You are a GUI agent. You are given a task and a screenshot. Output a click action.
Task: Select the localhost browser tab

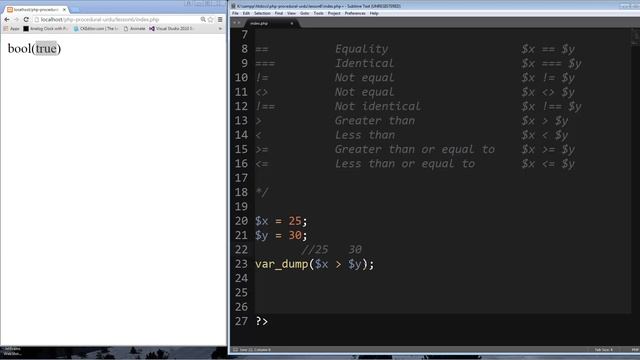[35, 9]
